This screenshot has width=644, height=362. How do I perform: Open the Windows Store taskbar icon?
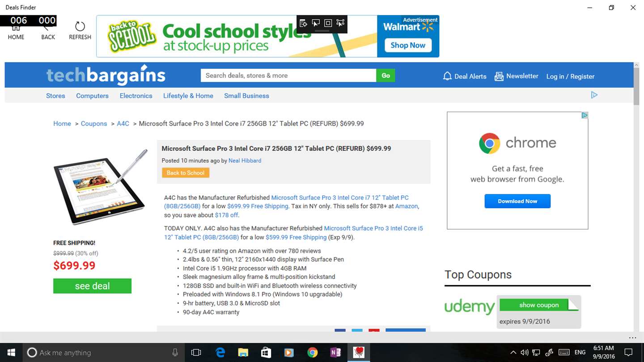click(266, 353)
